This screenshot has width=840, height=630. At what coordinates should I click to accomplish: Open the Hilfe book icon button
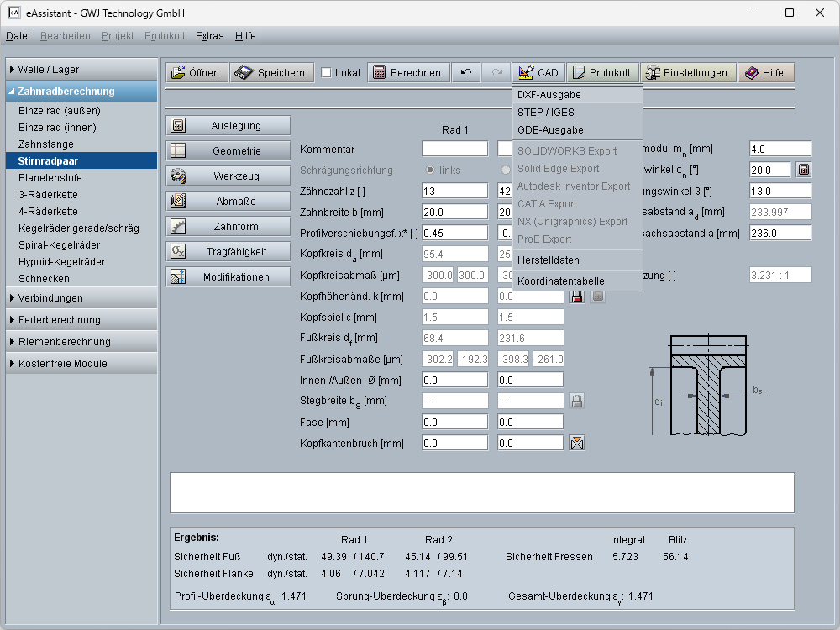[765, 73]
